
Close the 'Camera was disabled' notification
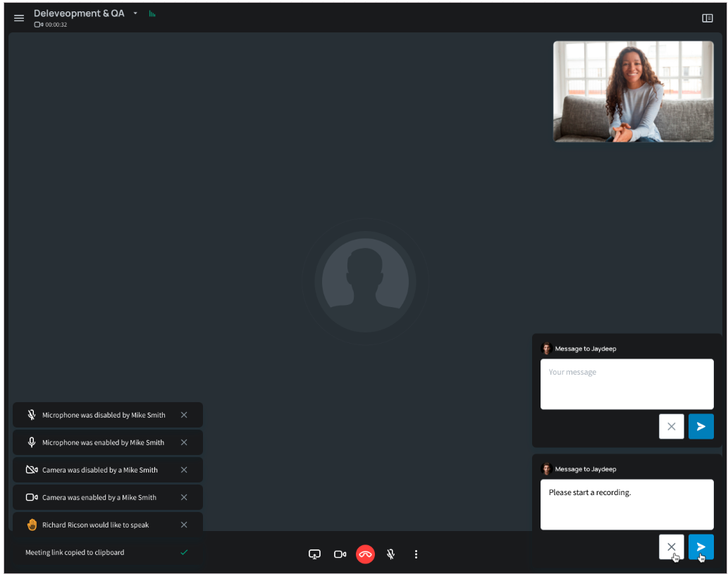(184, 470)
